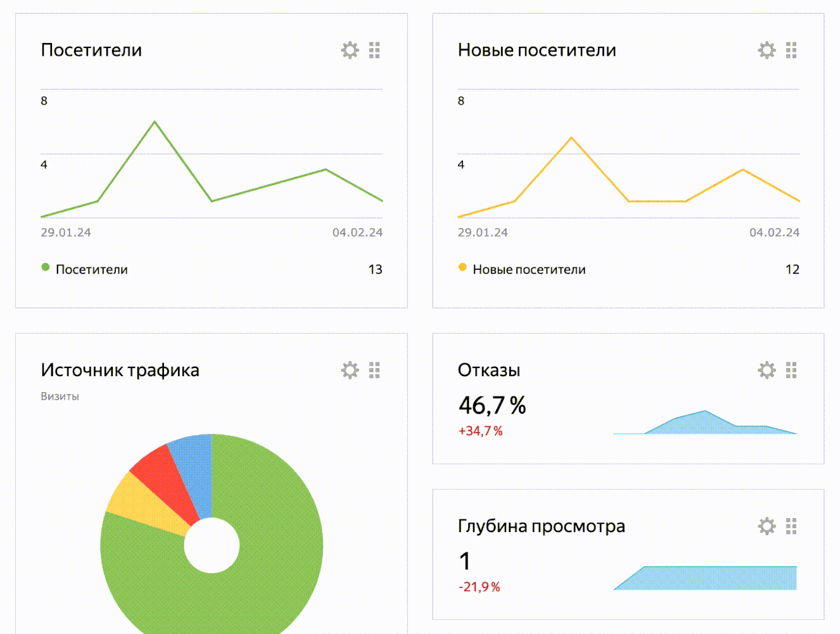The width and height of the screenshot is (840, 634).
Task: Click grid handle on Глубина просмотра widget
Action: (791, 526)
